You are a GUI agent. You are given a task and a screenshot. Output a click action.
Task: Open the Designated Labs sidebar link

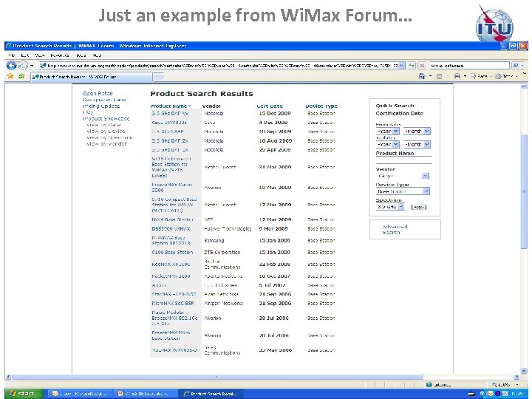pos(104,100)
